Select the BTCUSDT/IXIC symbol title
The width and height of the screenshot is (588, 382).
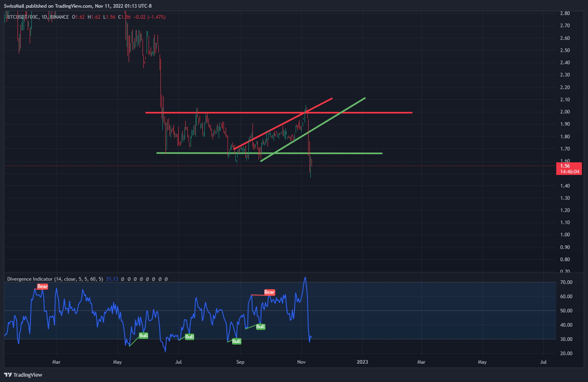23,17
